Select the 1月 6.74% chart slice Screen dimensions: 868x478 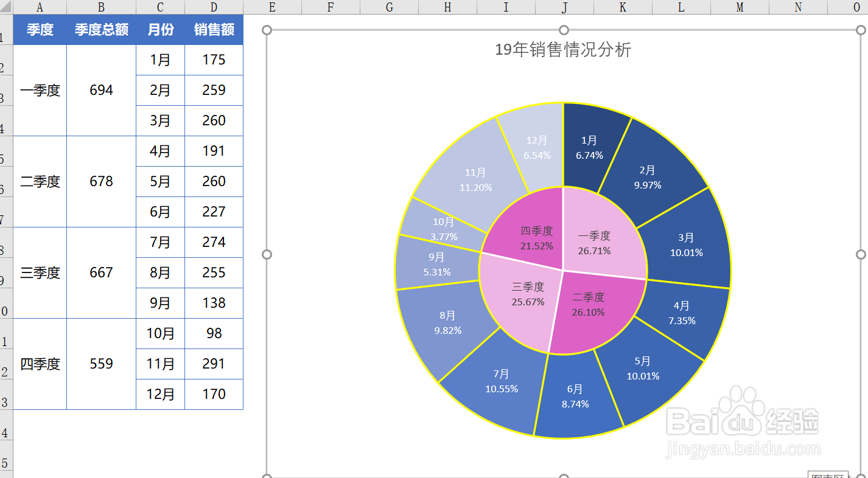(x=589, y=148)
